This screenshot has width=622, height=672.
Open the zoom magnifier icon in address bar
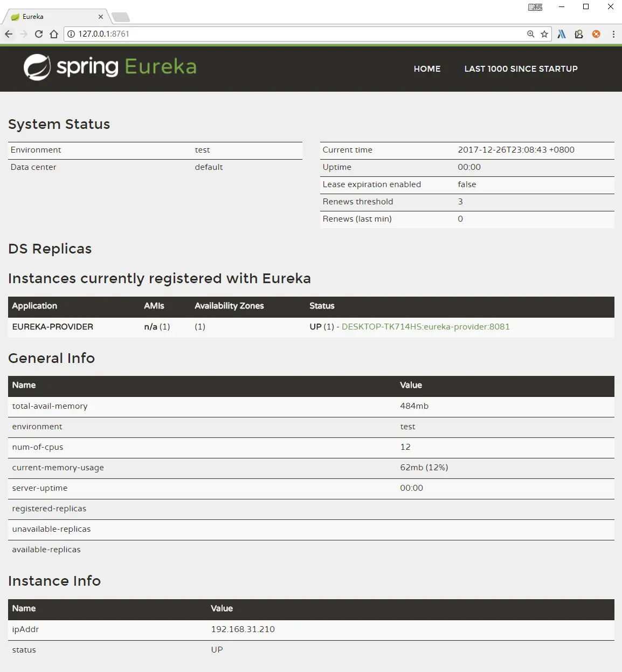click(531, 34)
